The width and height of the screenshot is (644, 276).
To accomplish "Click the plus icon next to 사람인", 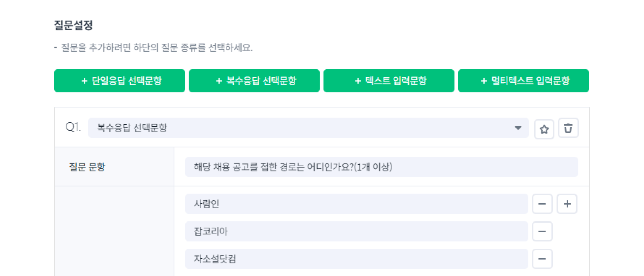I will [x=567, y=204].
